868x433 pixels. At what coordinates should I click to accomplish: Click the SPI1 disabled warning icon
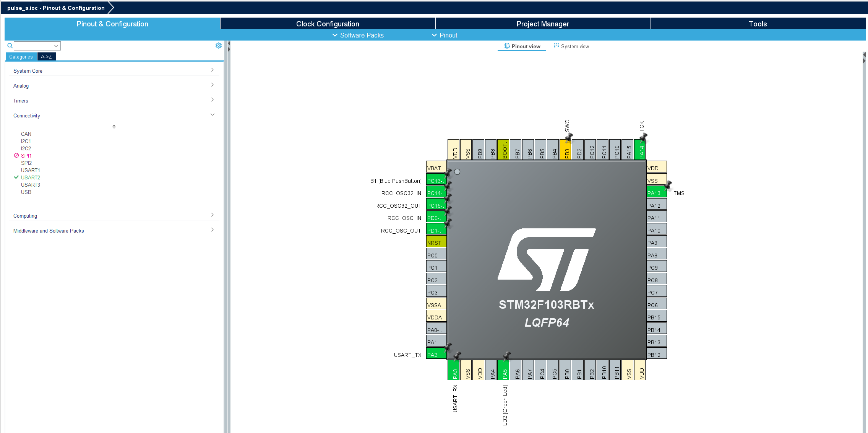coord(16,156)
